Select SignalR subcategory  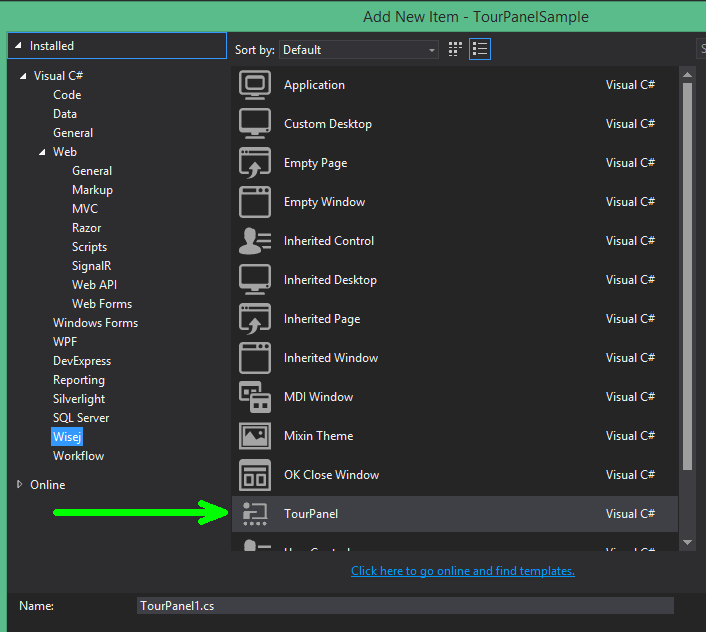pos(91,266)
